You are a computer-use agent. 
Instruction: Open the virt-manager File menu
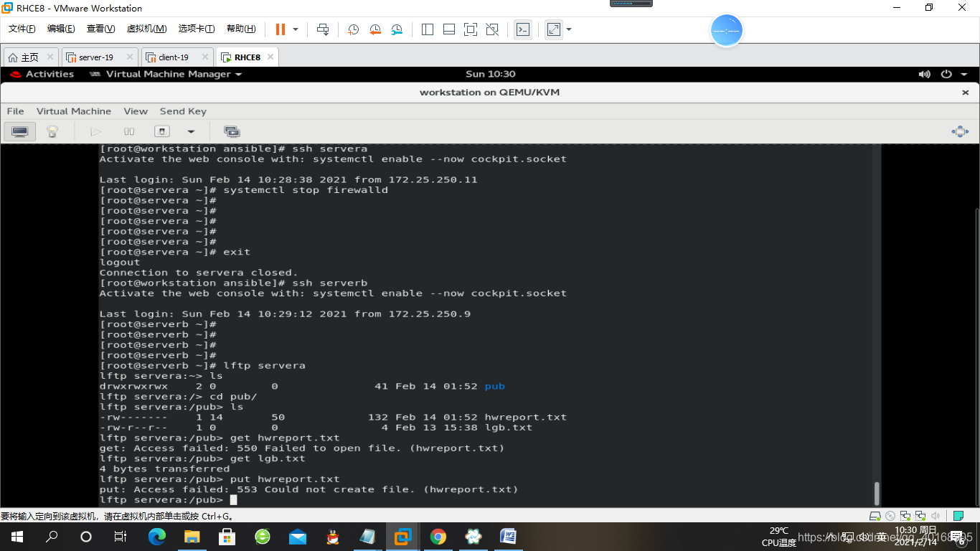pos(15,111)
